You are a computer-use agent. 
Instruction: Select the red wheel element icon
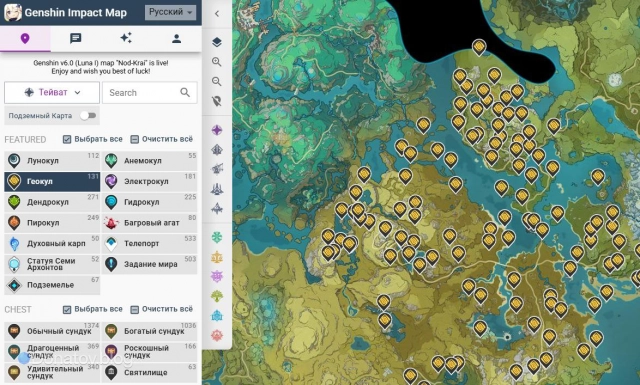click(217, 335)
